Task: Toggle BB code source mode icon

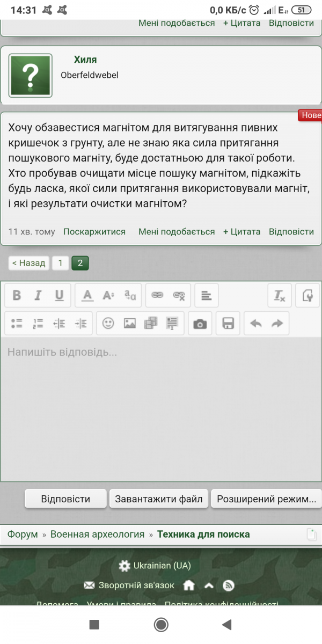Action: [x=308, y=296]
